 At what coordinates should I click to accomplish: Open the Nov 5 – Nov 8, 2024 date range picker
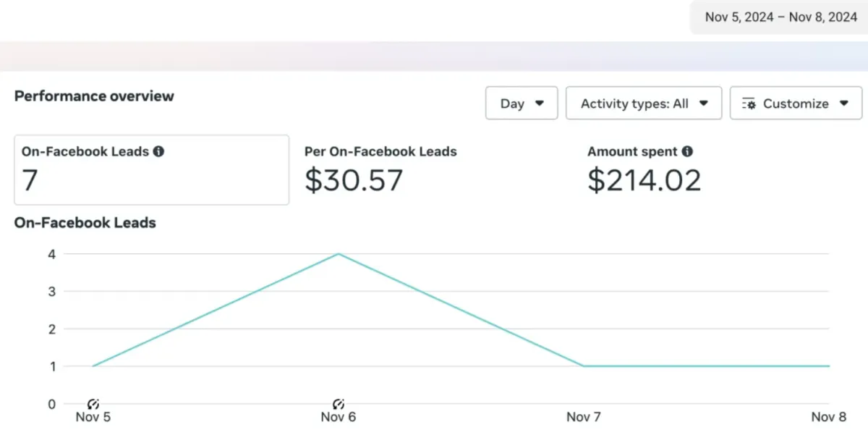[x=780, y=17]
